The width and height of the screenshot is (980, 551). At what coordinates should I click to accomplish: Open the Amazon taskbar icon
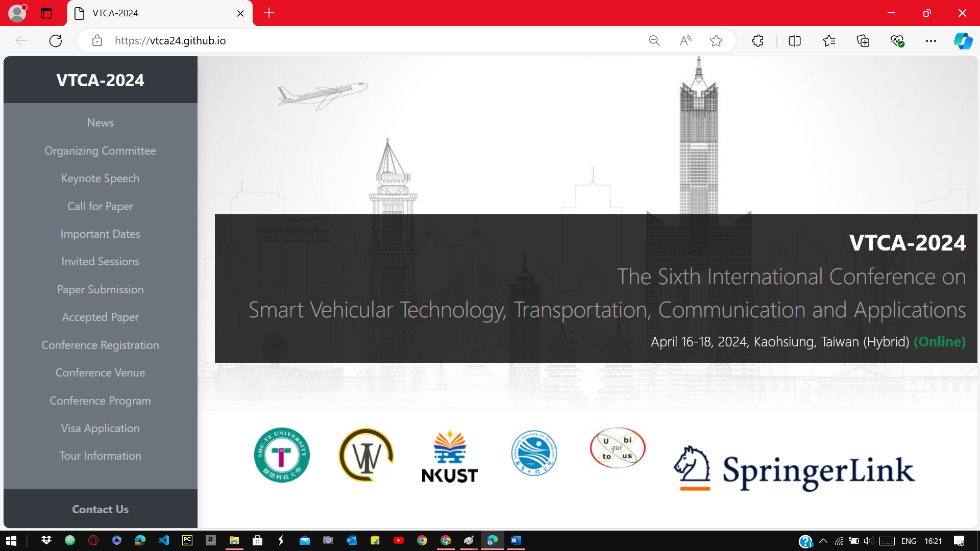tap(211, 540)
